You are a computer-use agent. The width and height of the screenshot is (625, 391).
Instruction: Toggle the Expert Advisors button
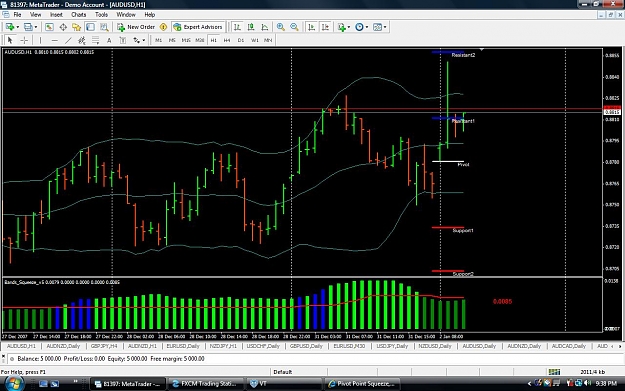click(198, 27)
